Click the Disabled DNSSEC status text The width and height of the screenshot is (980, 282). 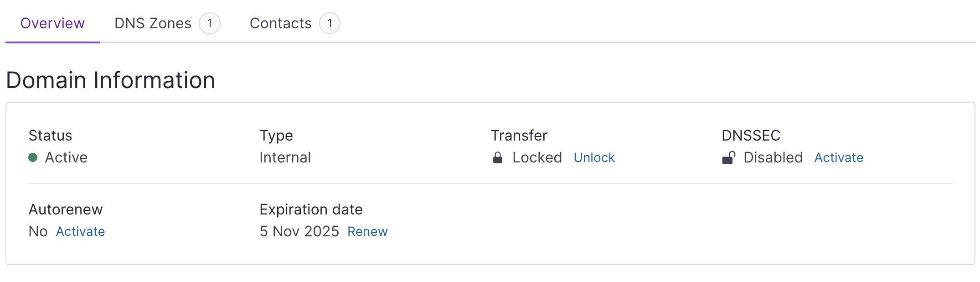click(x=773, y=158)
